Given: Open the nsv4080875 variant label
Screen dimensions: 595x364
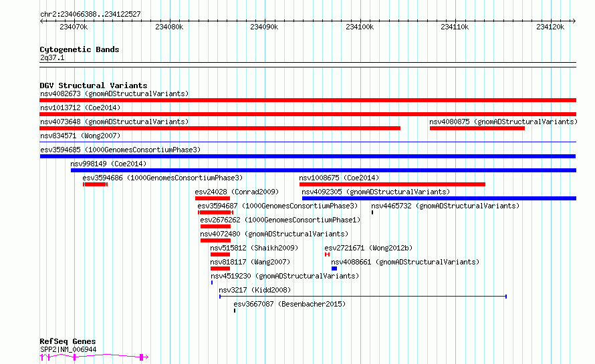Looking at the screenshot, I should [x=503, y=122].
